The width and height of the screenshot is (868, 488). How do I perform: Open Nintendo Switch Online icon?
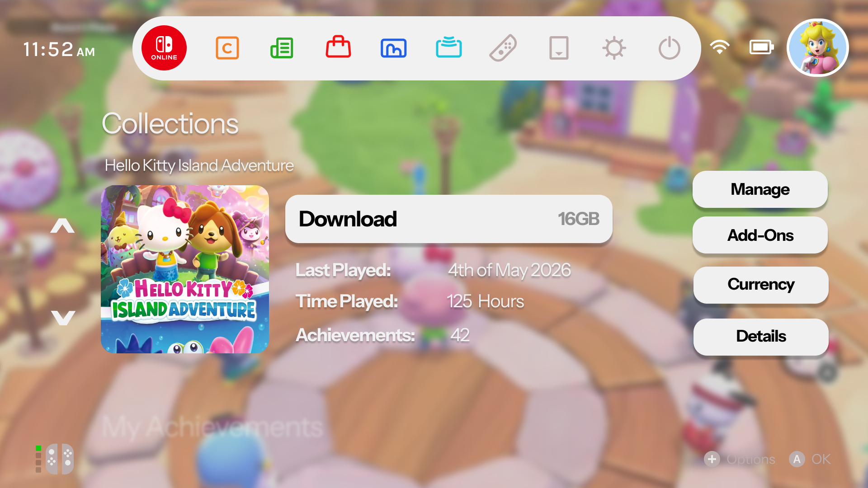pyautogui.click(x=164, y=48)
